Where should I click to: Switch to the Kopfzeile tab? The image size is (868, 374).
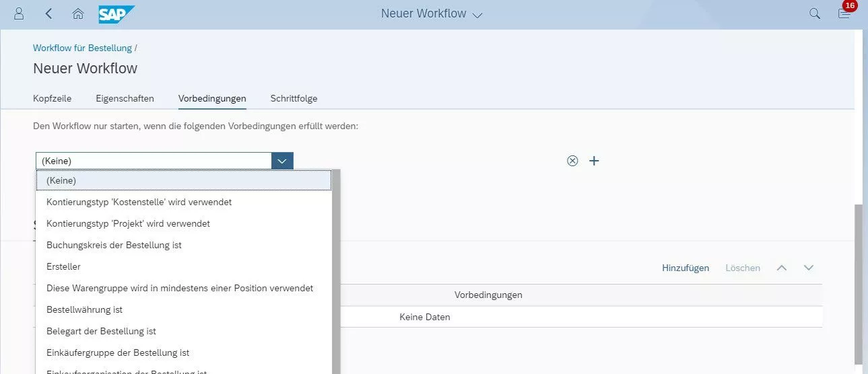click(52, 98)
